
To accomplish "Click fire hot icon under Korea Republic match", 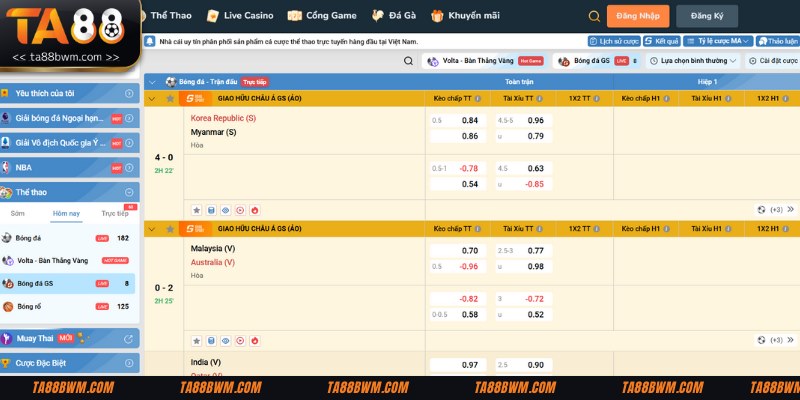I will 255,210.
